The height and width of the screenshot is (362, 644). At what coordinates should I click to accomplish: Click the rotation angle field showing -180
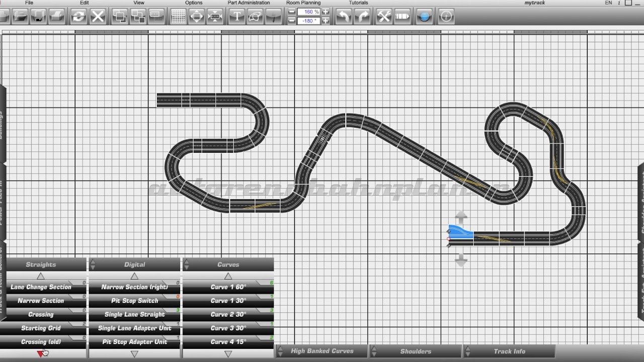pyautogui.click(x=309, y=21)
